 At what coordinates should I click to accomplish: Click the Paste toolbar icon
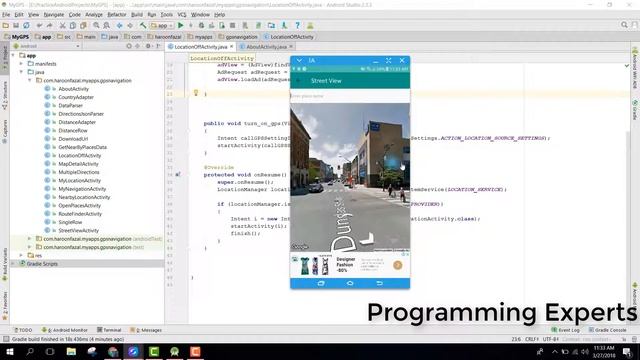click(x=83, y=25)
